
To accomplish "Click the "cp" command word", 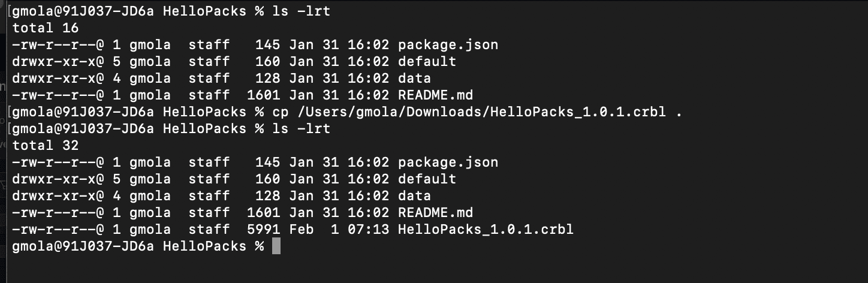I will (x=280, y=112).
